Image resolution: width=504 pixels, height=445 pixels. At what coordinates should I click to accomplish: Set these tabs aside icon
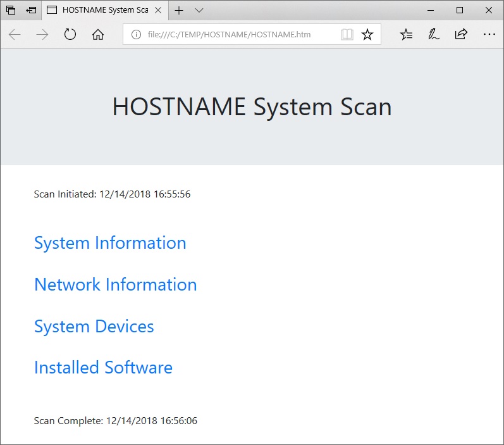point(31,11)
